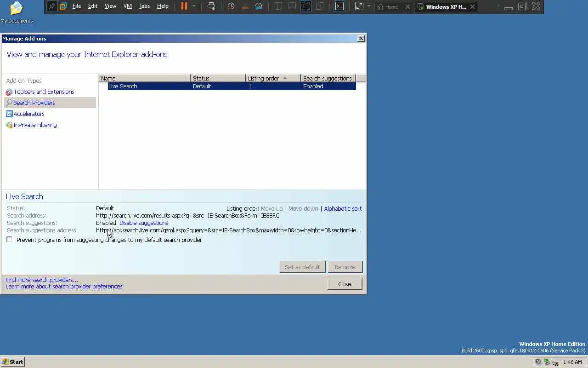
Task: Click Move down listing order
Action: click(x=303, y=209)
